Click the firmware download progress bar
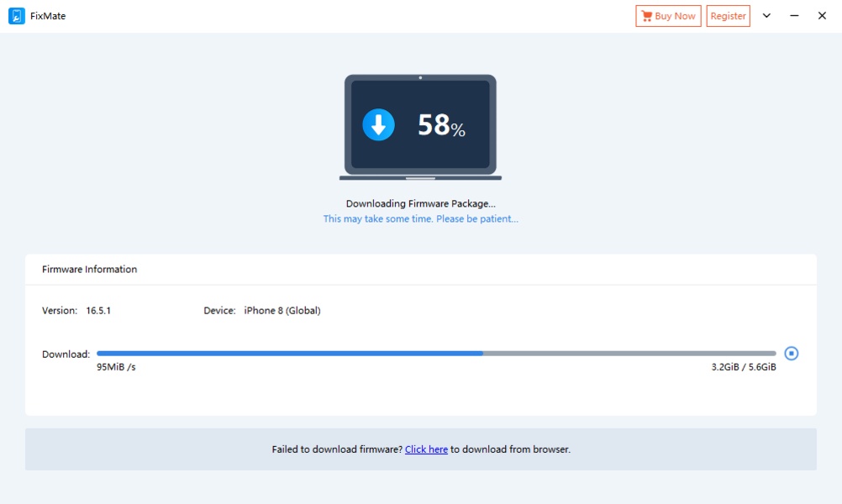Viewport: 842px width, 504px height. (436, 353)
